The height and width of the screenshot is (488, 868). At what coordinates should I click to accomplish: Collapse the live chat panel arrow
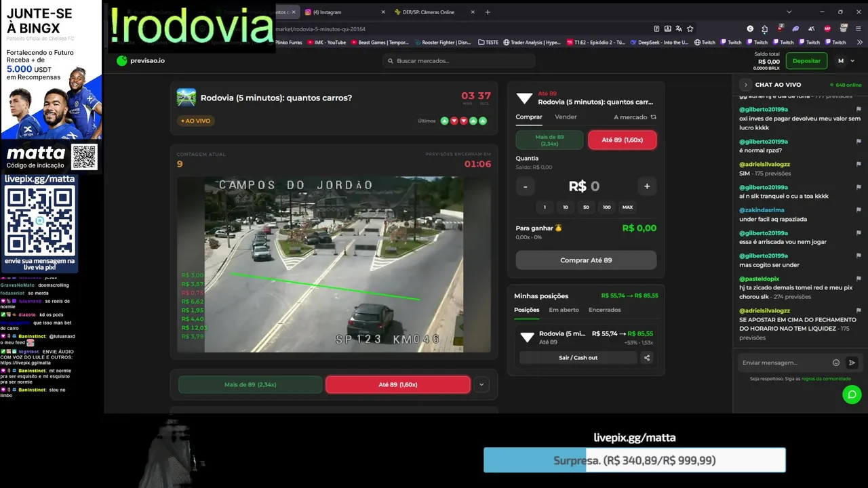(x=746, y=85)
